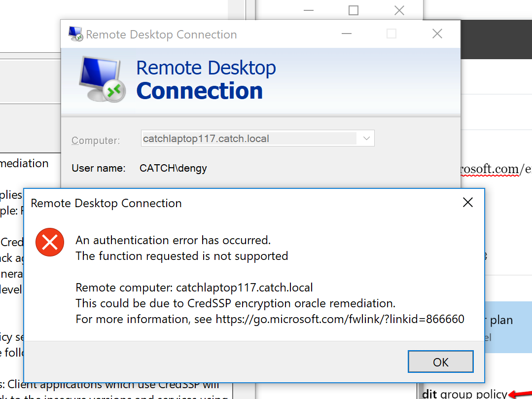Close the authentication error dialog with X
This screenshot has width=532, height=399.
coord(467,203)
